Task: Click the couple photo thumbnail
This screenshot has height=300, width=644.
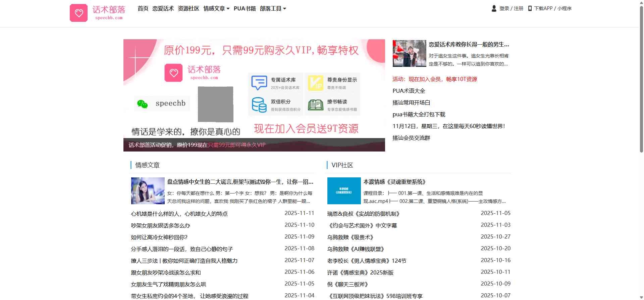Action: click(409, 53)
